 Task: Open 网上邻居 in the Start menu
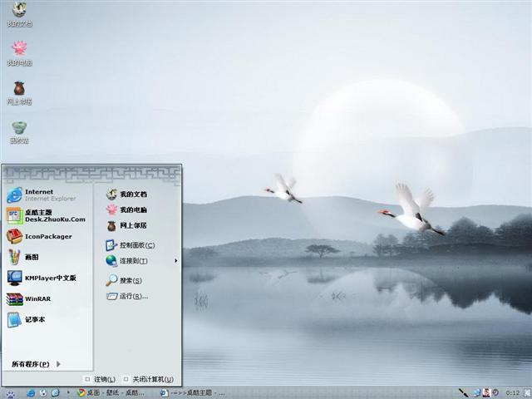point(126,225)
